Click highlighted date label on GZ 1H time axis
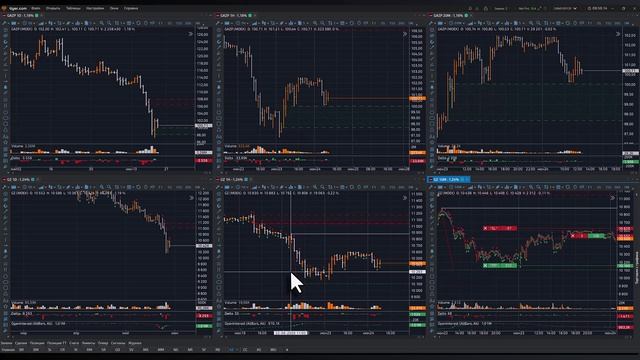This screenshot has height=360, width=640. pyautogui.click(x=291, y=333)
